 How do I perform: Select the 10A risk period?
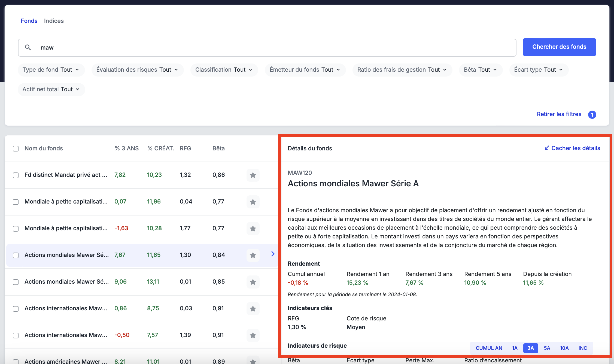point(564,348)
